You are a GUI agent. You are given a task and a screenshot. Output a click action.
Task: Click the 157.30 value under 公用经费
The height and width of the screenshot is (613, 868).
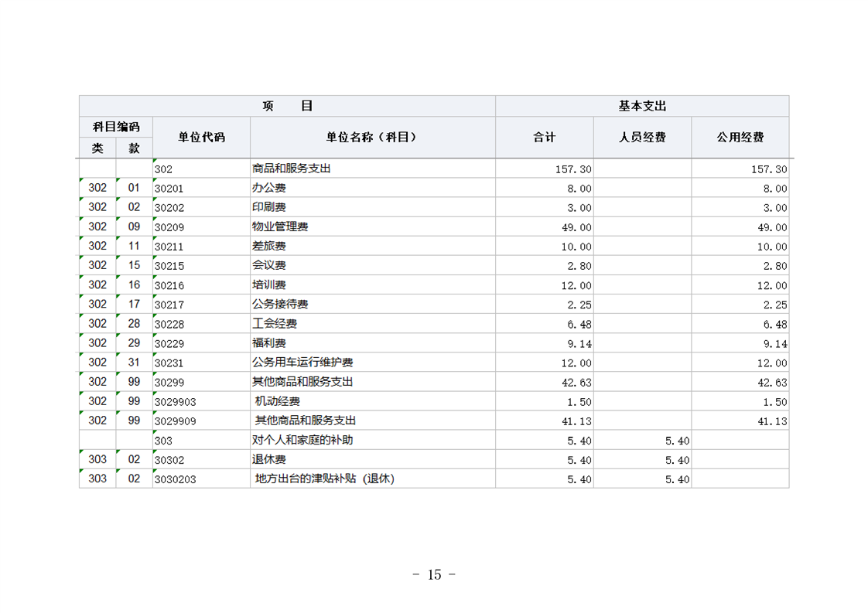pyautogui.click(x=769, y=169)
